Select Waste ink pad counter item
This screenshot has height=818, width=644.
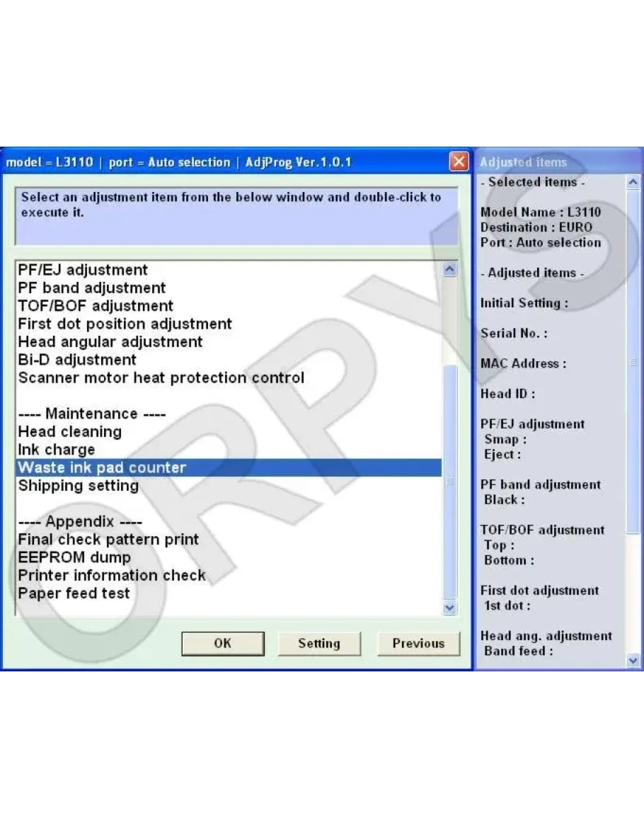click(103, 467)
